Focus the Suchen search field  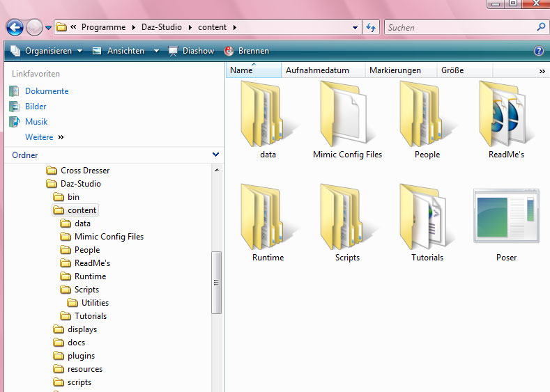(460, 27)
